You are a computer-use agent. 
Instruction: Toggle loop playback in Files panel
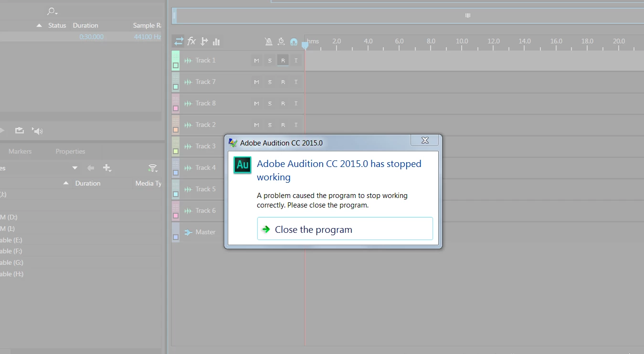(19, 130)
